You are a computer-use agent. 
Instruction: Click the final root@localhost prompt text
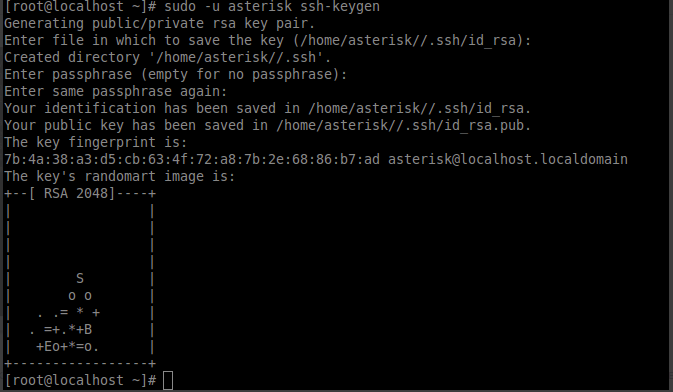click(x=80, y=380)
